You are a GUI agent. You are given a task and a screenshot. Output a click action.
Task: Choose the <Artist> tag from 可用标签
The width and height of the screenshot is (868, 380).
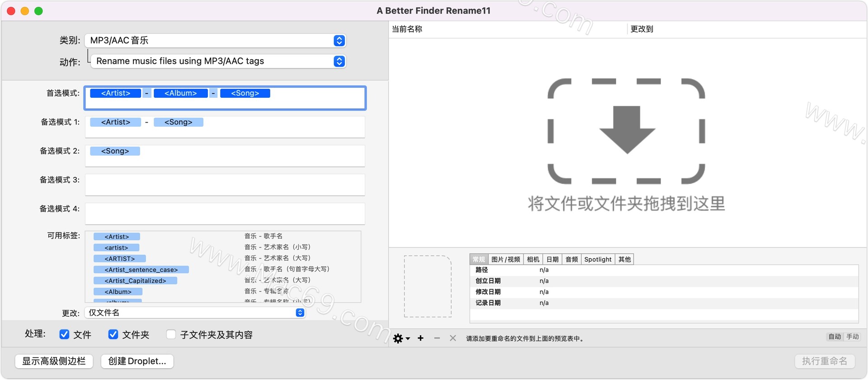pyautogui.click(x=117, y=237)
